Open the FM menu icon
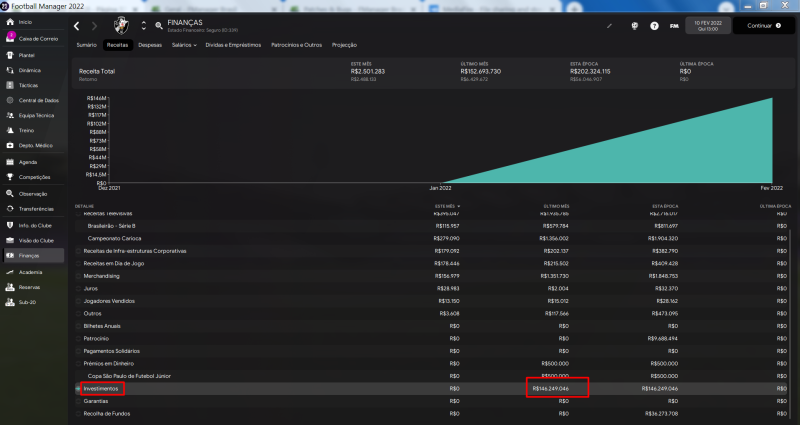 click(673, 25)
